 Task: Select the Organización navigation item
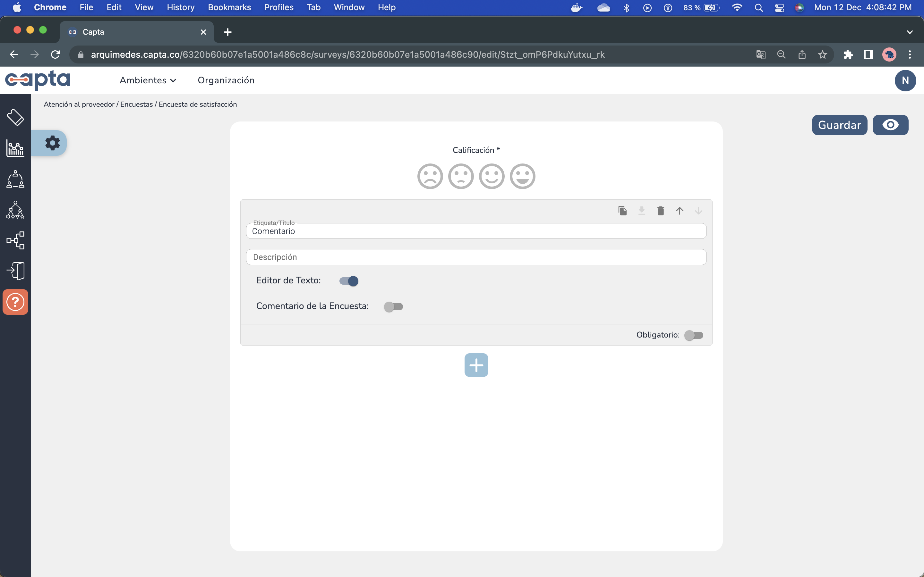[x=226, y=80]
